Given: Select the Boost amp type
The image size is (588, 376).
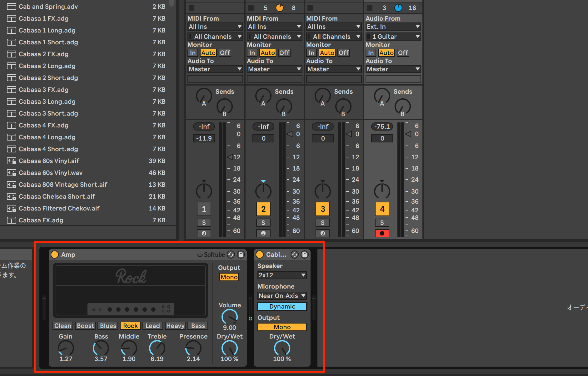Looking at the screenshot, I should [x=85, y=326].
